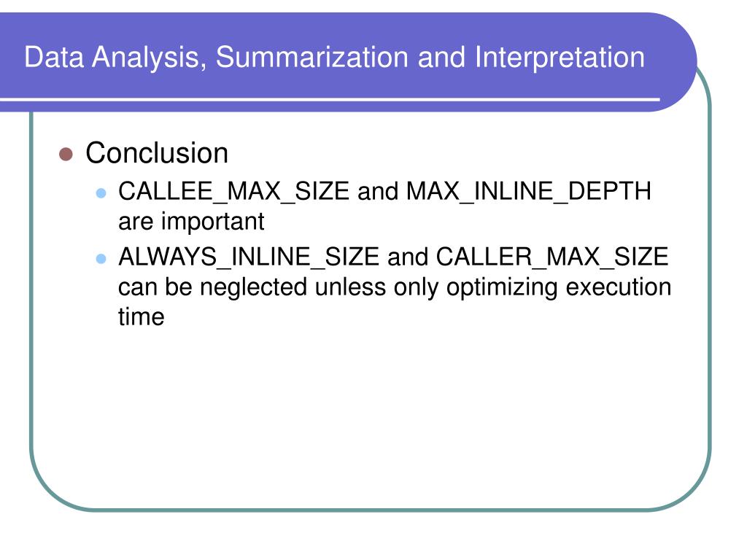This screenshot has height=560, width=747.
Task: Click the blue bullet before CALLEE_MAX_SIZE
Action: pyautogui.click(x=101, y=192)
